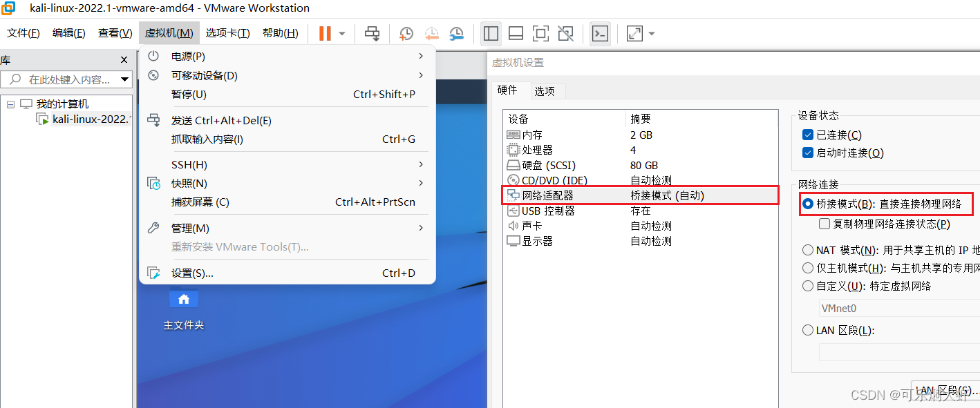Viewport: 980px width, 408px height.
Task: Collapse the 我的计算机 tree node
Action: tap(10, 104)
